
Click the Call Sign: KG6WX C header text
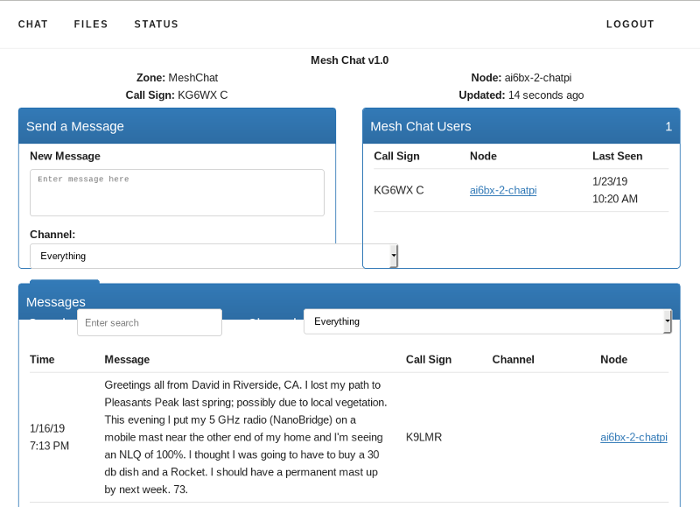coord(177,95)
